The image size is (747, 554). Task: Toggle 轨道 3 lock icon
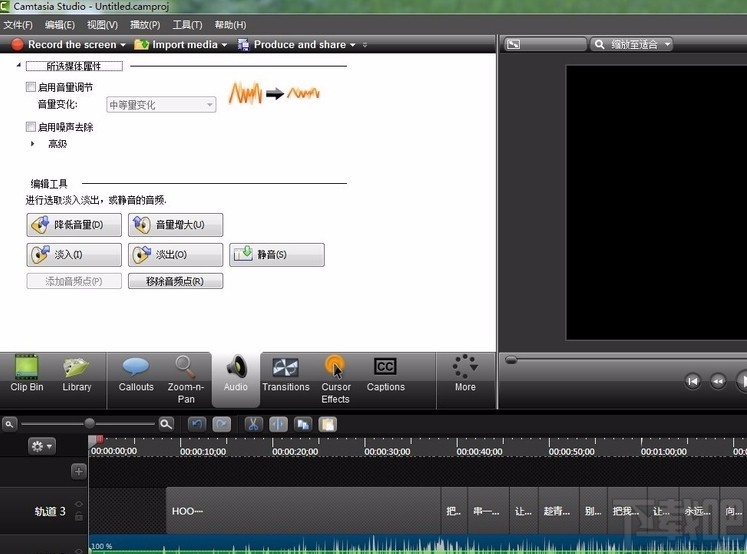coord(79,516)
